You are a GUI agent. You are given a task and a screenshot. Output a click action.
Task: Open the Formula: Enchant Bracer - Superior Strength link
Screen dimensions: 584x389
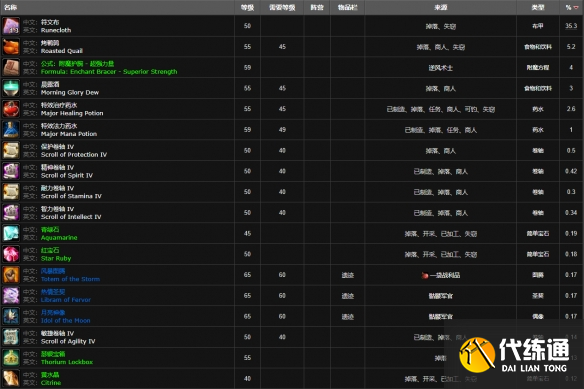pos(109,72)
